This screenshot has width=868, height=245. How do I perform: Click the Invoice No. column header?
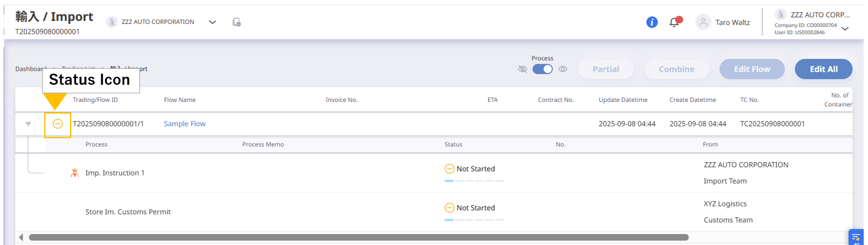coord(341,100)
